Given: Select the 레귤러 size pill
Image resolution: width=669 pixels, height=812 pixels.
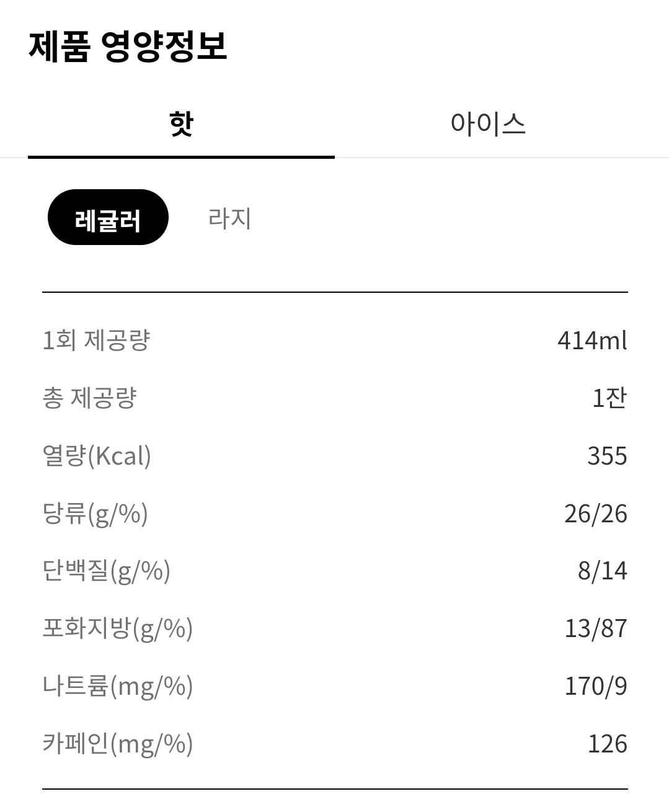Looking at the screenshot, I should [x=108, y=218].
